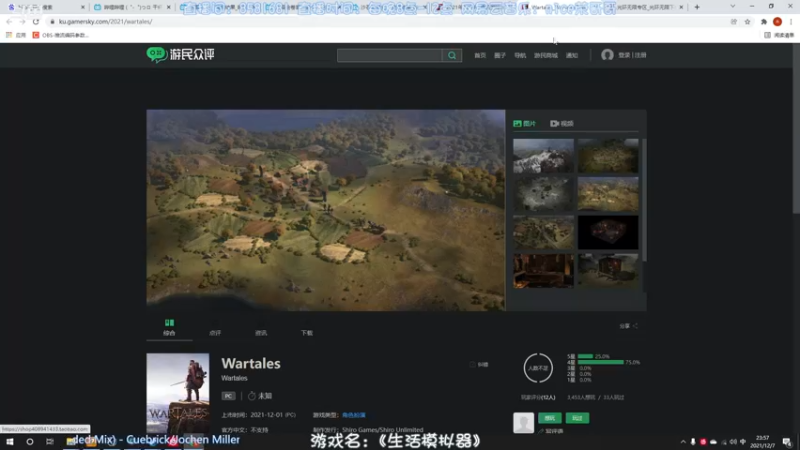Switch to the 视频 videos tab

(x=562, y=123)
